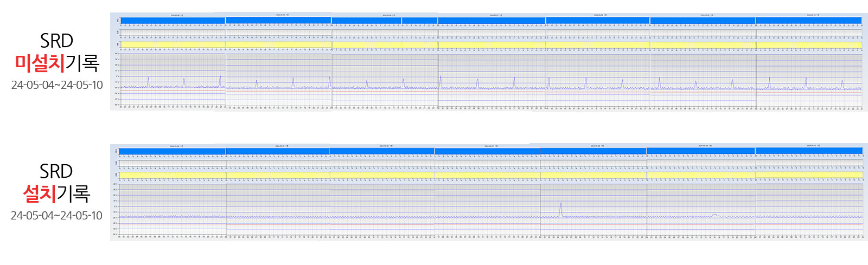Click short blue bar segment in upper chart's third day
Screen dimensions: 868x265
(x=419, y=21)
